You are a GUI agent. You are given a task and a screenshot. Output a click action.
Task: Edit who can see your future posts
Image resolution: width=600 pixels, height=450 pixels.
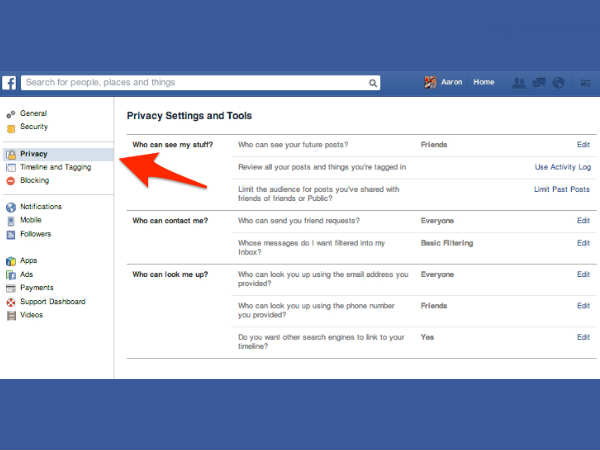[583, 145]
